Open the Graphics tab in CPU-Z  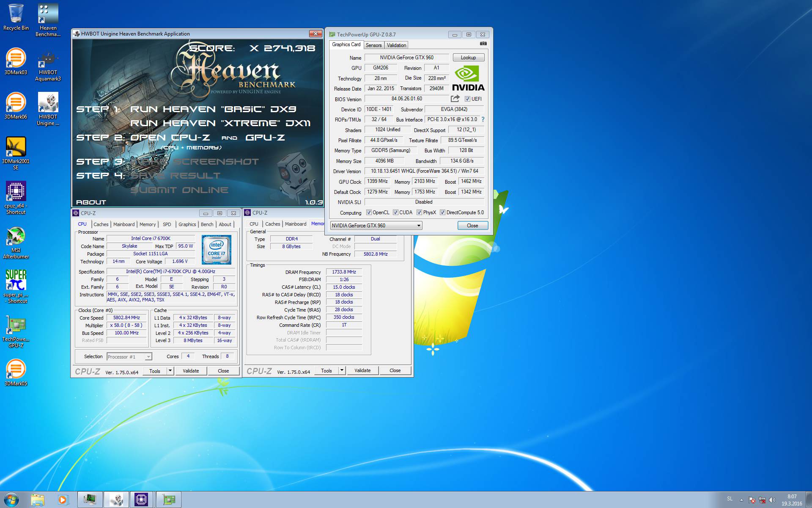coord(187,224)
